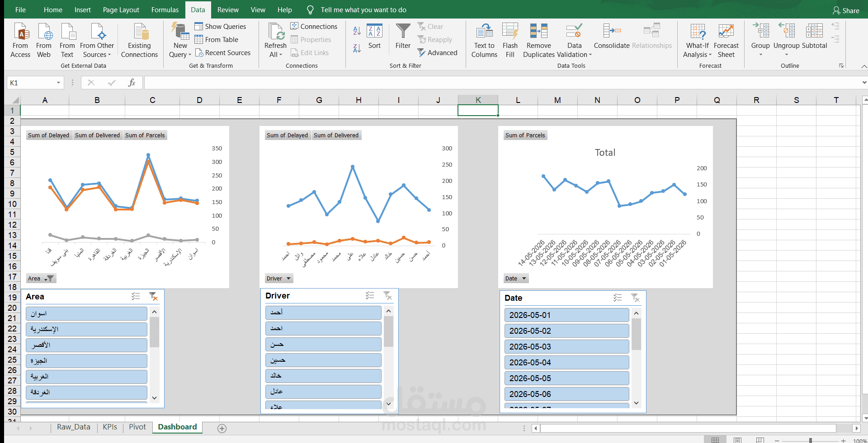Viewport: 868px width, 443px height.
Task: Click Text to Columns
Action: (484, 41)
